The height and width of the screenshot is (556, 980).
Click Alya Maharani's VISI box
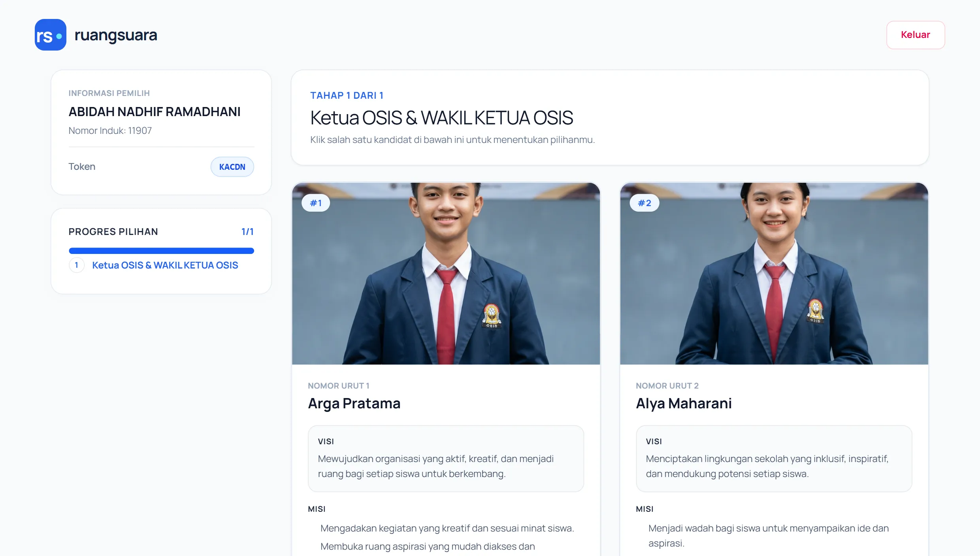(x=774, y=458)
